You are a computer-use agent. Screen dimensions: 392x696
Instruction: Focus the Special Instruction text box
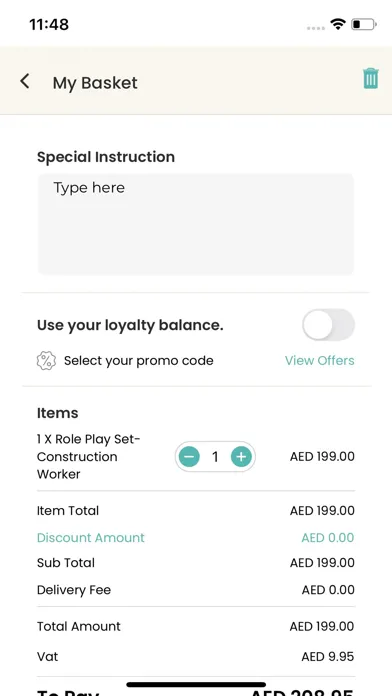click(x=196, y=224)
